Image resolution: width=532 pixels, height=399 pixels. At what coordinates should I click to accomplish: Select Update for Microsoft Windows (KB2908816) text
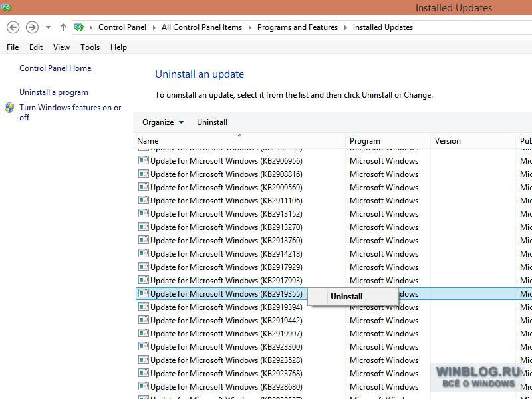point(226,174)
